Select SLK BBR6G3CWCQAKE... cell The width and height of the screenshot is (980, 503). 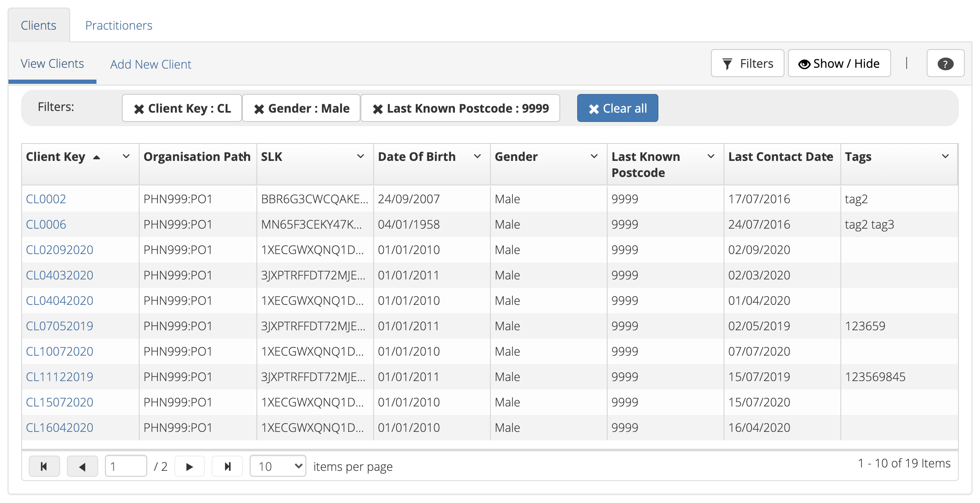tap(314, 199)
